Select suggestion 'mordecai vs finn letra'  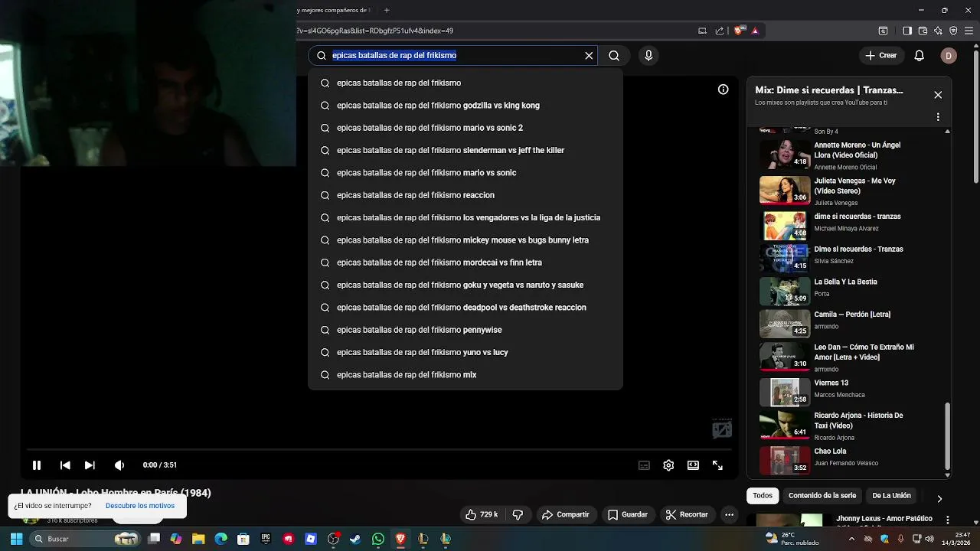point(465,262)
